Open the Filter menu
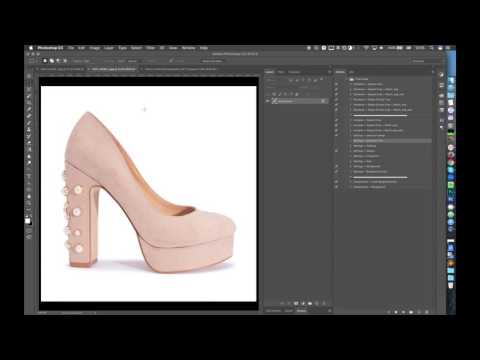Viewport: 480px width, 360px height. click(x=150, y=48)
